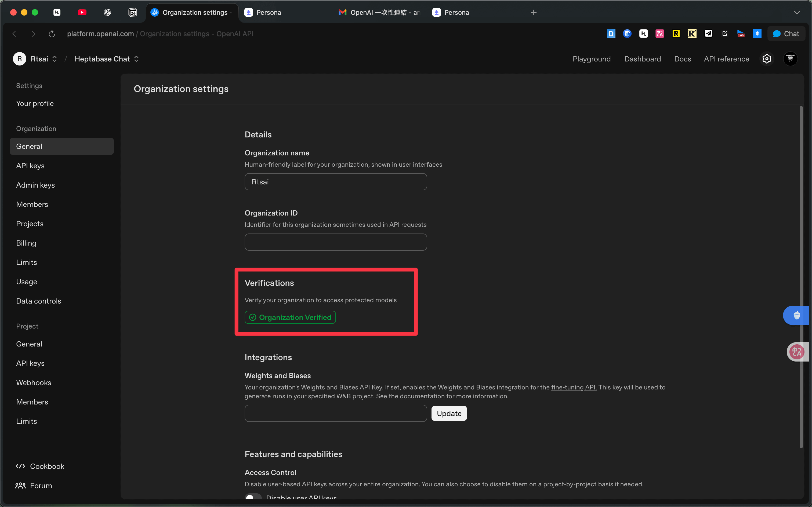Open the Heptabase Chat project selector

point(136,59)
